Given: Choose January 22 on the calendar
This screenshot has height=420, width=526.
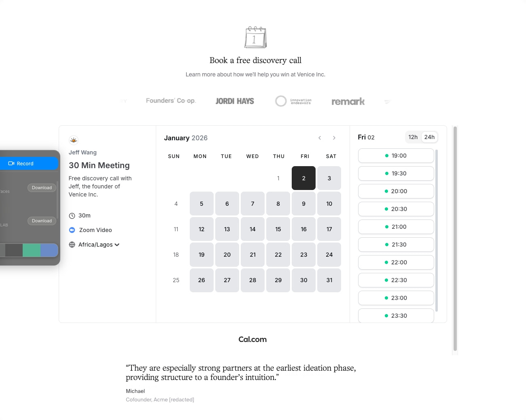Looking at the screenshot, I should point(278,255).
